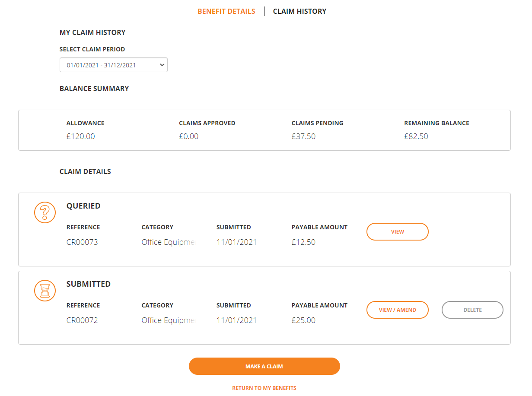Click the Claims Pending £37.50 amount
The width and height of the screenshot is (532, 396).
303,136
